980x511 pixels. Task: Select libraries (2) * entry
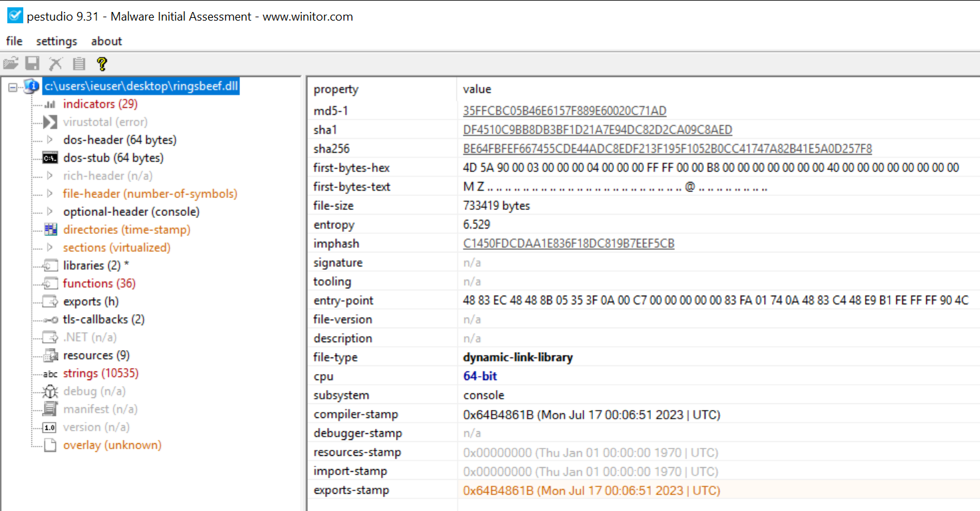(x=96, y=266)
